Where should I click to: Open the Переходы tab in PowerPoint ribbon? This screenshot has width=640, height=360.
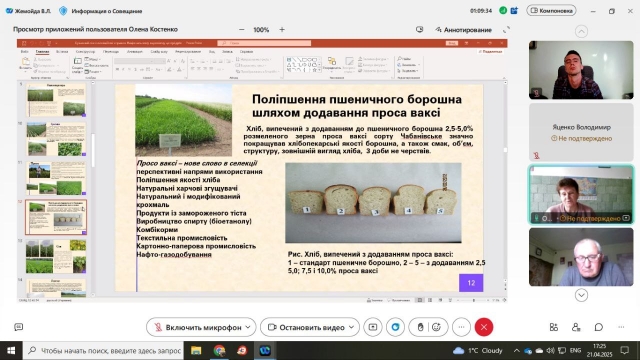click(x=111, y=52)
